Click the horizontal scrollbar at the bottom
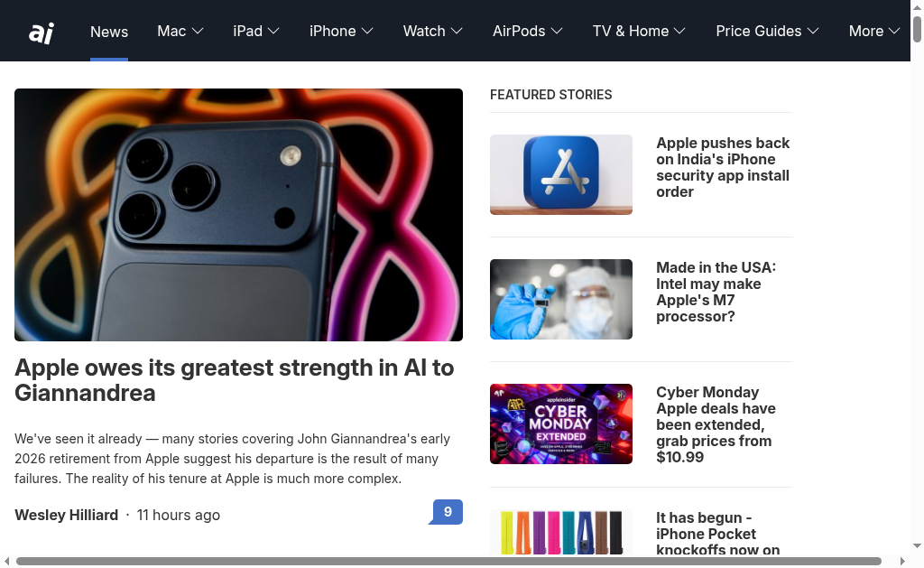 click(448, 561)
